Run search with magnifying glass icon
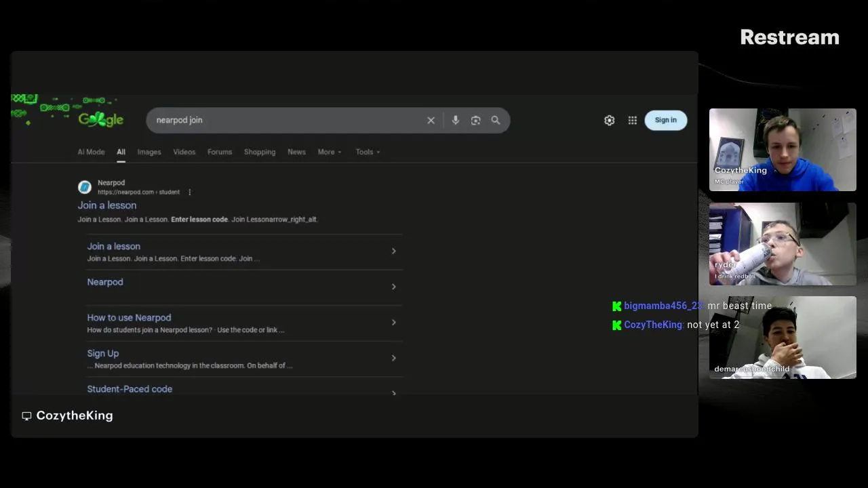 (x=496, y=120)
